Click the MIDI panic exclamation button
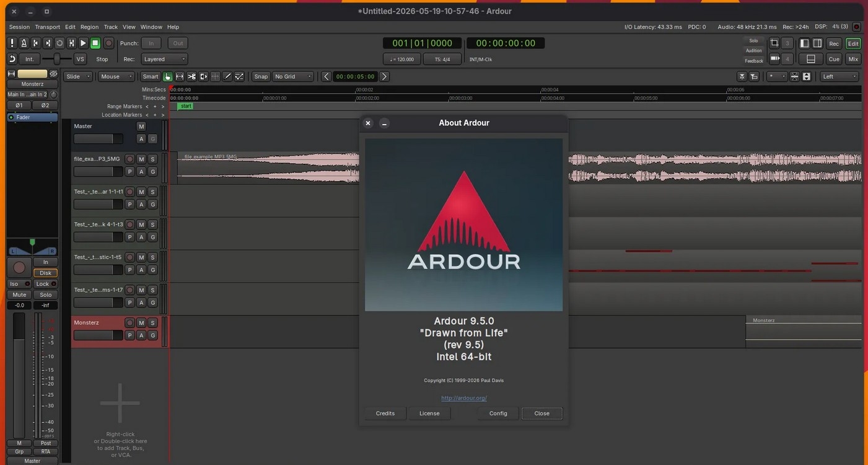 (12, 43)
